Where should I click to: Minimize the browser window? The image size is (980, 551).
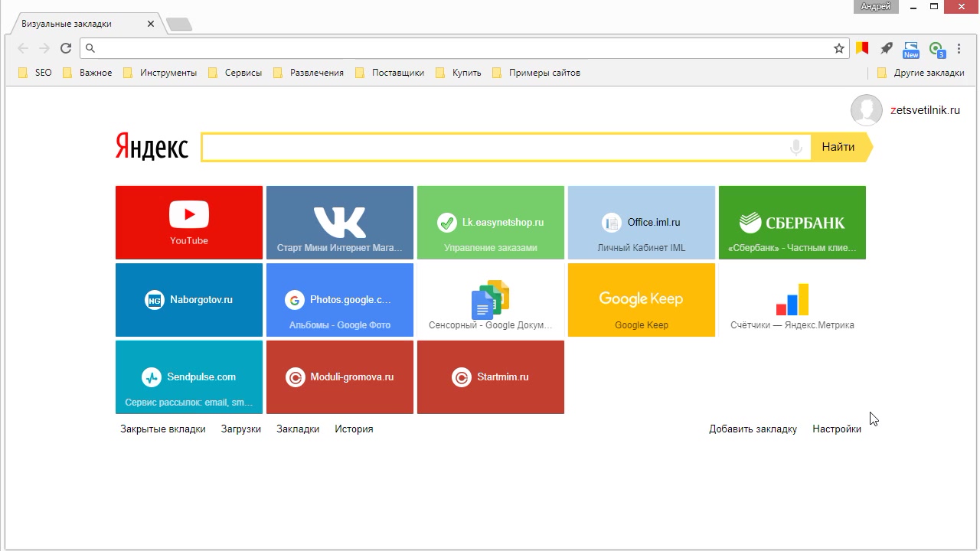(x=914, y=6)
